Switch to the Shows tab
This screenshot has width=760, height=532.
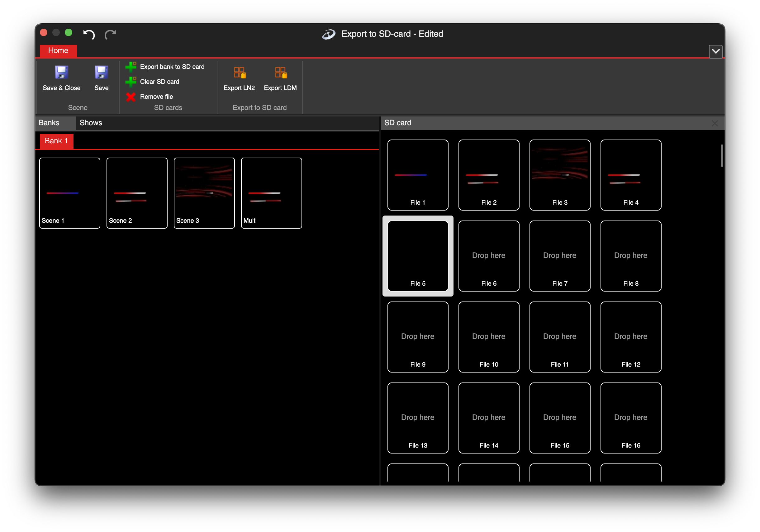click(91, 123)
